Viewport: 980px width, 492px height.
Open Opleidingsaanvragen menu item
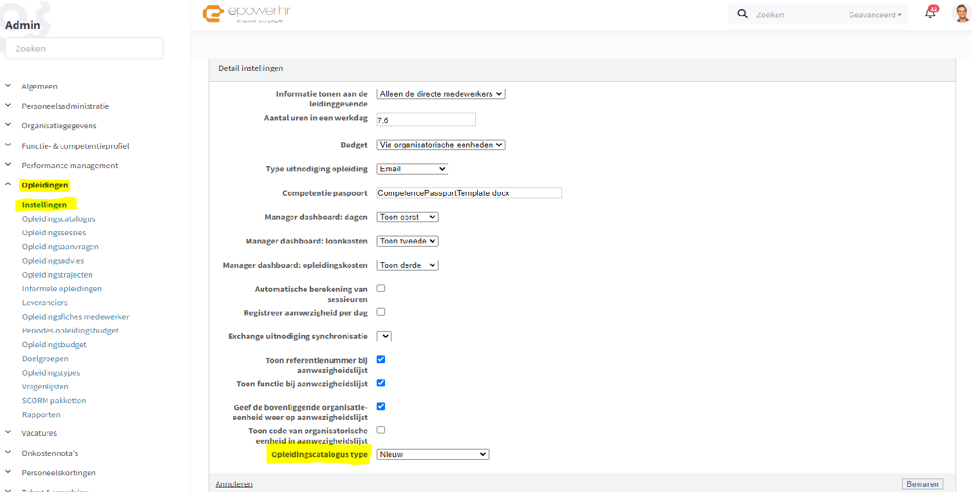[60, 247]
